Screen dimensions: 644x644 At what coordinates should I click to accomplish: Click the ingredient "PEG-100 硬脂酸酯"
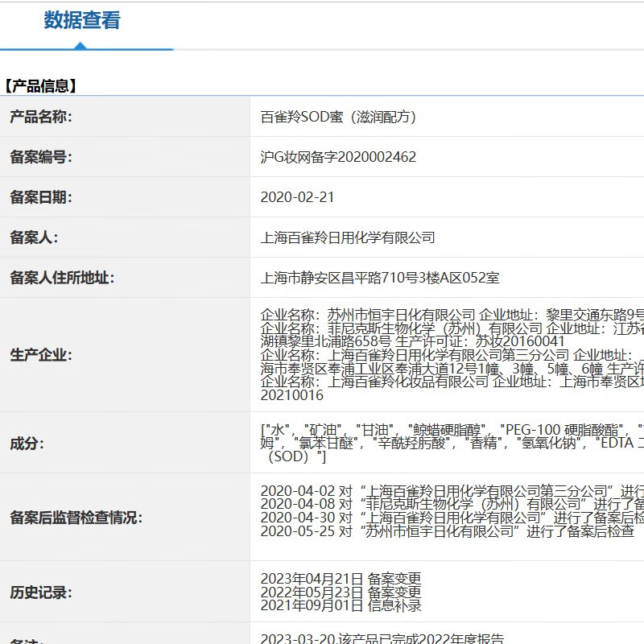(x=562, y=430)
